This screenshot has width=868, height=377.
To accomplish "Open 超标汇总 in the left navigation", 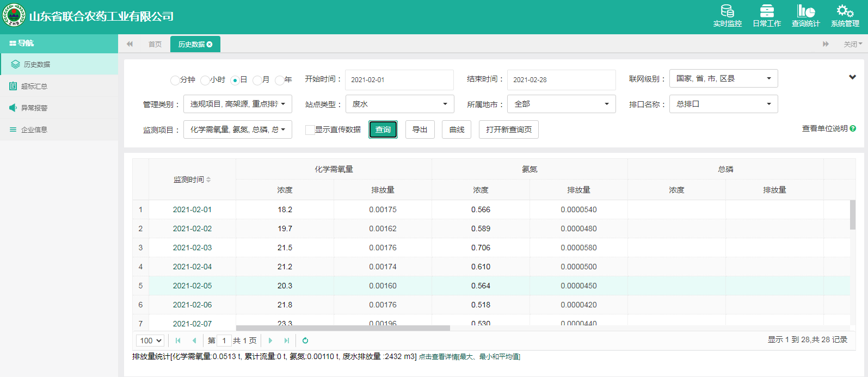I will pos(34,86).
